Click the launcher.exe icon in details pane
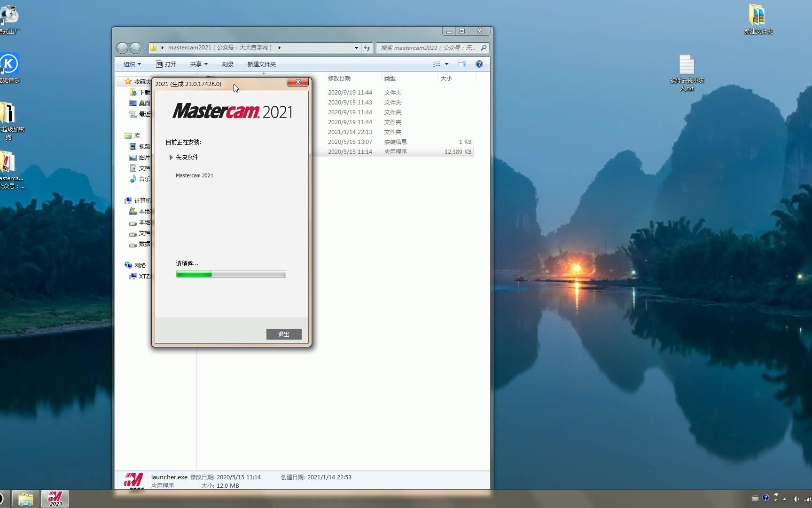The height and width of the screenshot is (508, 812). click(x=134, y=481)
